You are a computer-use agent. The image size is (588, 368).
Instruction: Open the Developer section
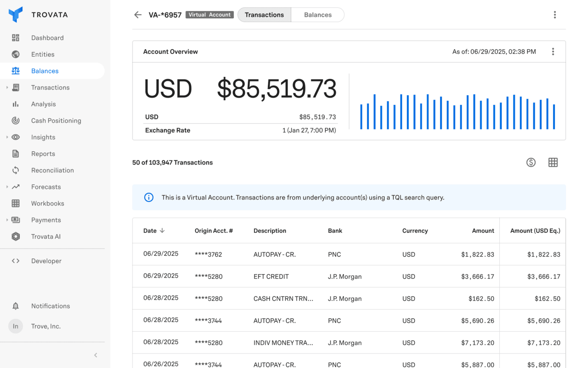[46, 260]
